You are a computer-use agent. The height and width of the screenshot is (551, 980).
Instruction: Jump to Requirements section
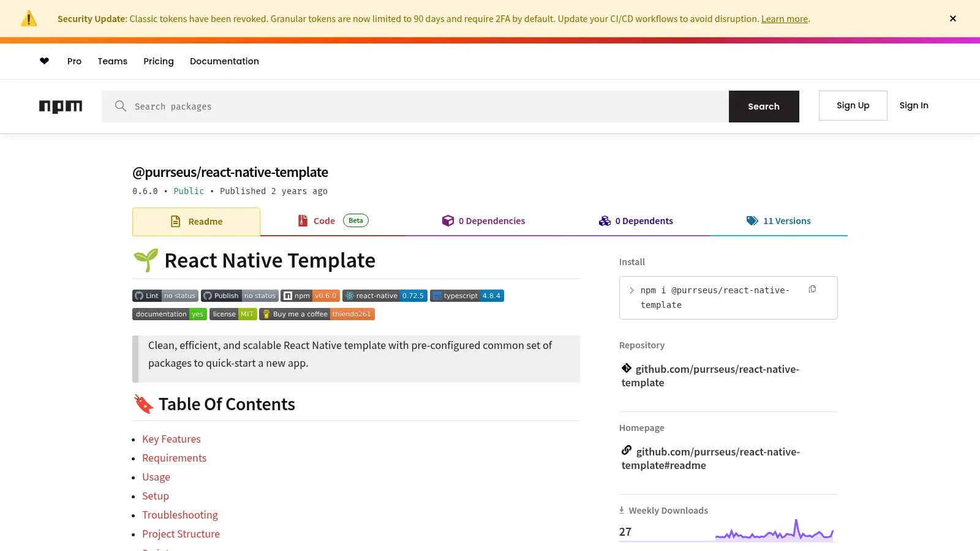174,458
